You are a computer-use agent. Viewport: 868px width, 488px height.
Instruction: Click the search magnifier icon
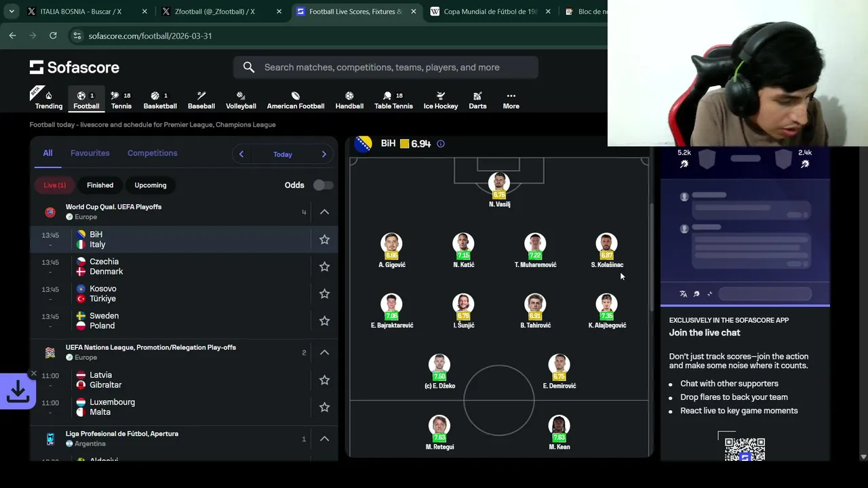click(249, 67)
